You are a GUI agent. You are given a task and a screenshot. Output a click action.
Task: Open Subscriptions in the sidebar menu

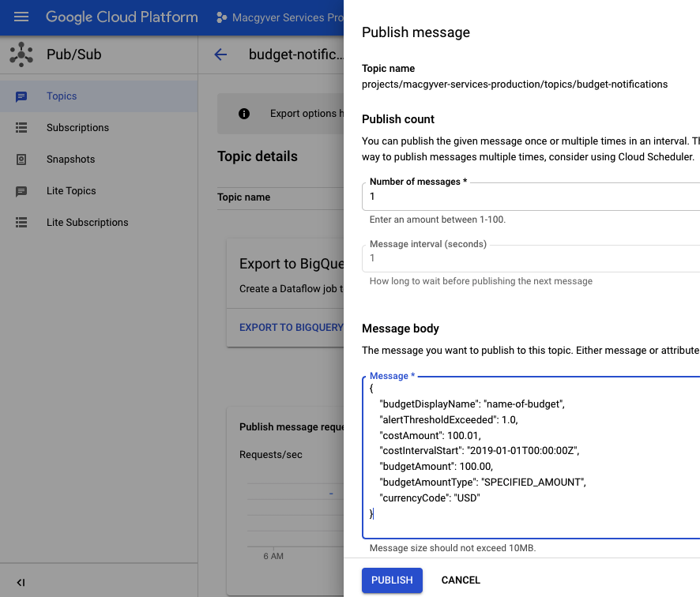[x=77, y=128]
